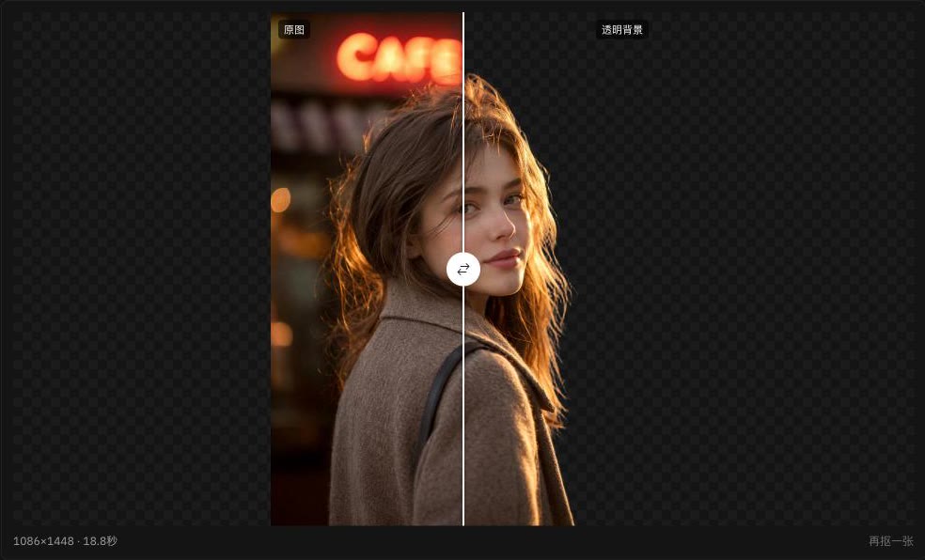
Task: Click the orange bokeh light in the background
Action: point(281,200)
